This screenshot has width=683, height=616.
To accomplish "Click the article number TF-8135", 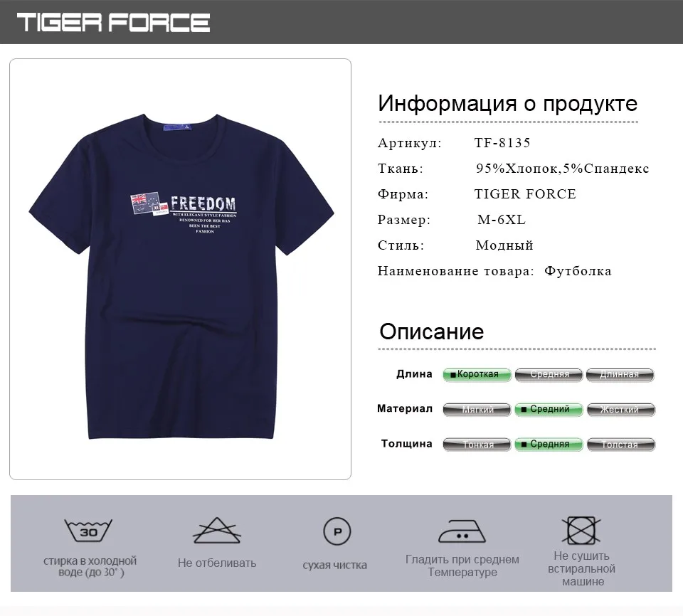I will [x=502, y=143].
